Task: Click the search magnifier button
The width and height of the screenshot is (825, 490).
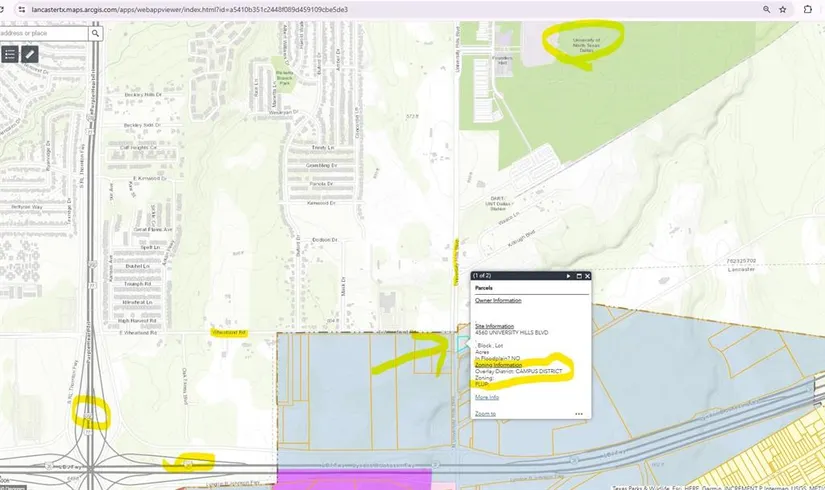Action: (x=96, y=33)
